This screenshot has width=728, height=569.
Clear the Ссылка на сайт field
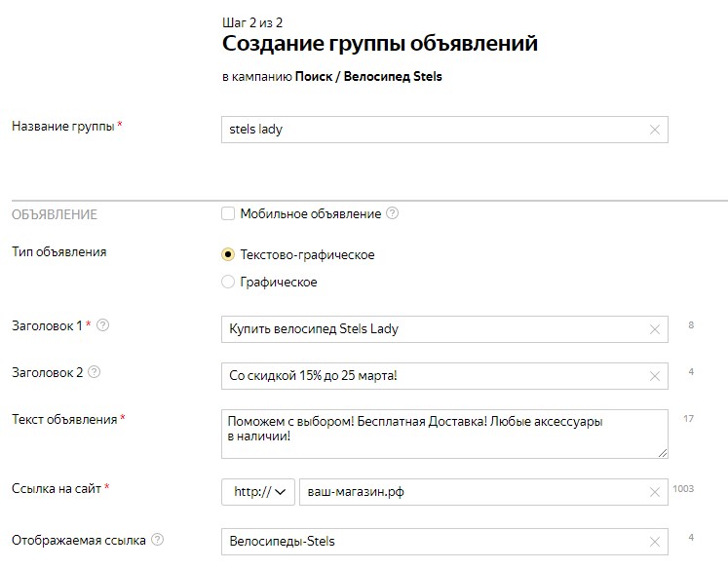click(x=655, y=492)
